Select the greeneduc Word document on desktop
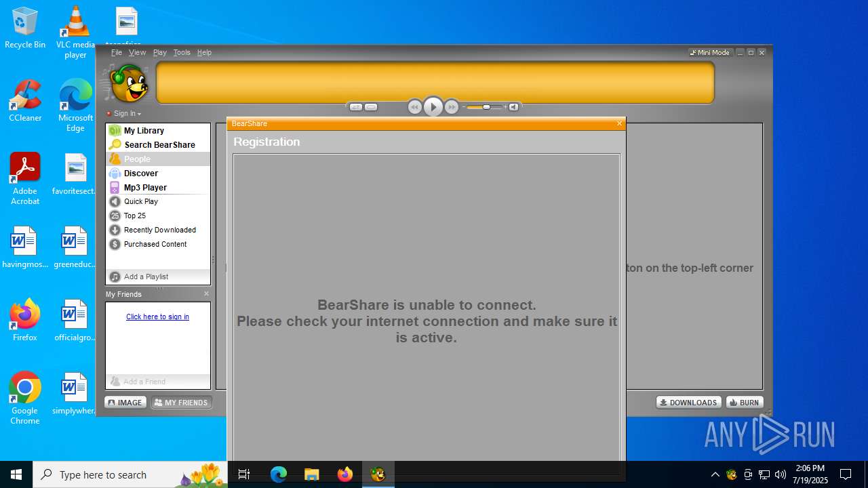This screenshot has width=868, height=488. click(x=75, y=247)
